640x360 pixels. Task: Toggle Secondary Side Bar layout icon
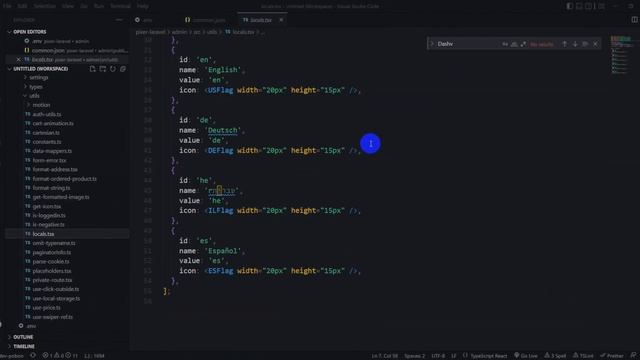tap(589, 6)
